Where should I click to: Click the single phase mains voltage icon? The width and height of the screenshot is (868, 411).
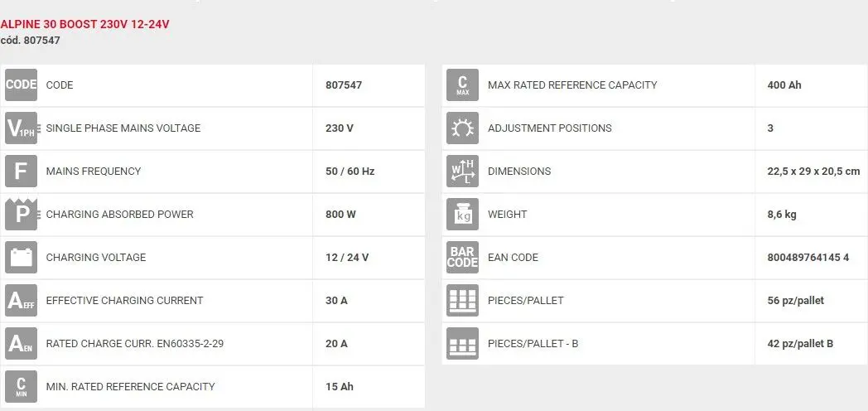point(22,128)
